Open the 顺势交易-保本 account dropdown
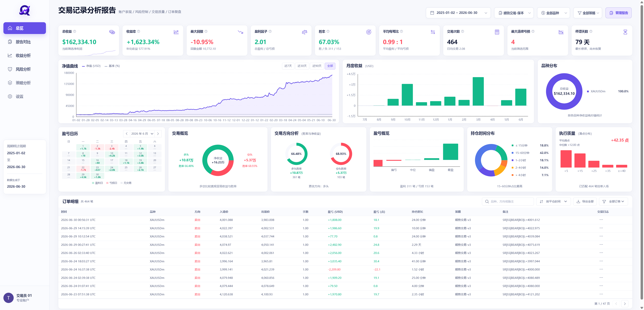 point(514,13)
